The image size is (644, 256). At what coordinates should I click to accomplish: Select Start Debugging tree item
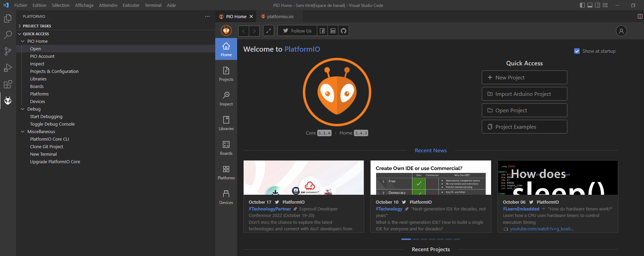tap(46, 116)
